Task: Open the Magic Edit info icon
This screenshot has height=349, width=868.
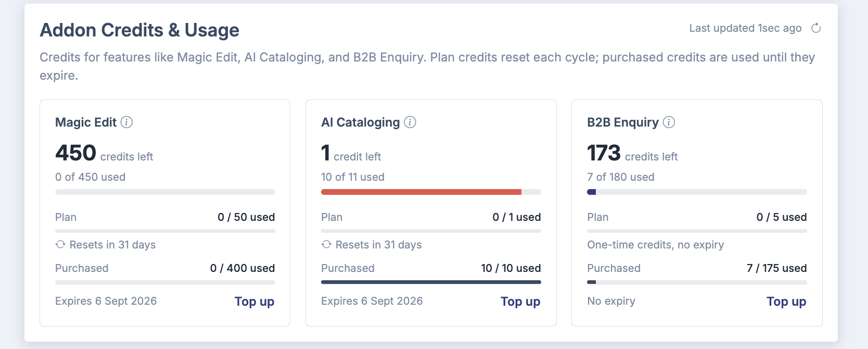Action: (x=126, y=122)
